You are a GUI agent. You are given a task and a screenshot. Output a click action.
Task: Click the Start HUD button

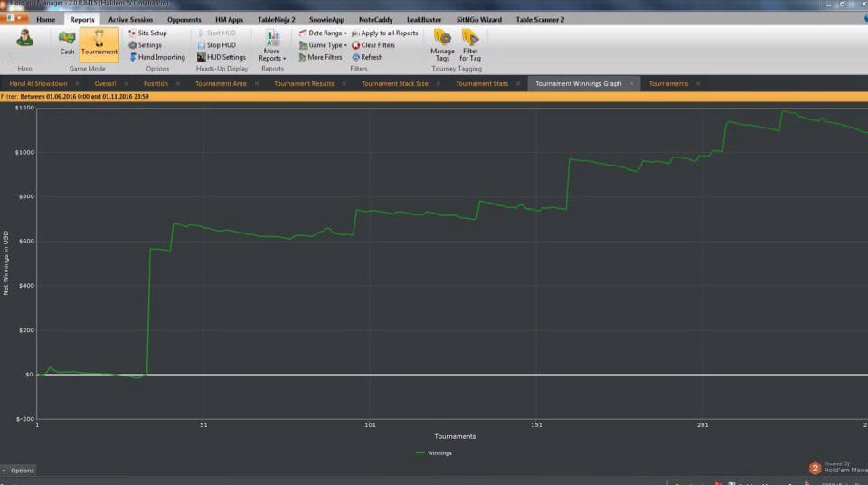[216, 33]
